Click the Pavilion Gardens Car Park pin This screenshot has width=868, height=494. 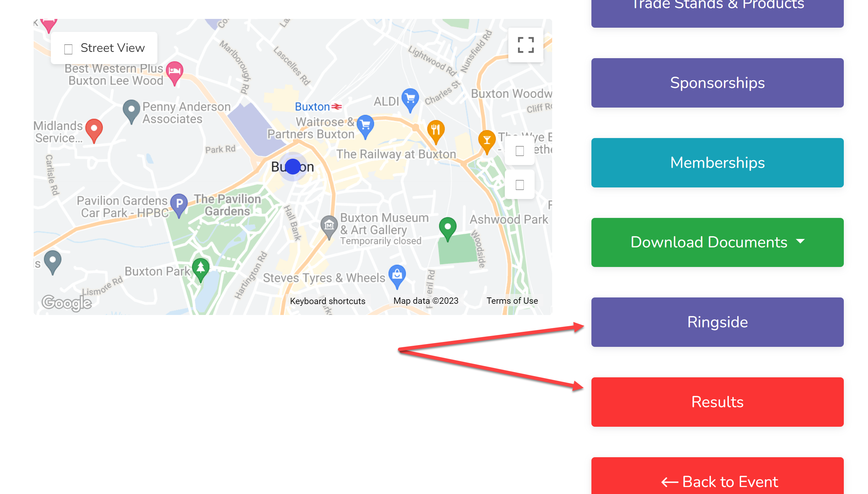[x=179, y=206]
